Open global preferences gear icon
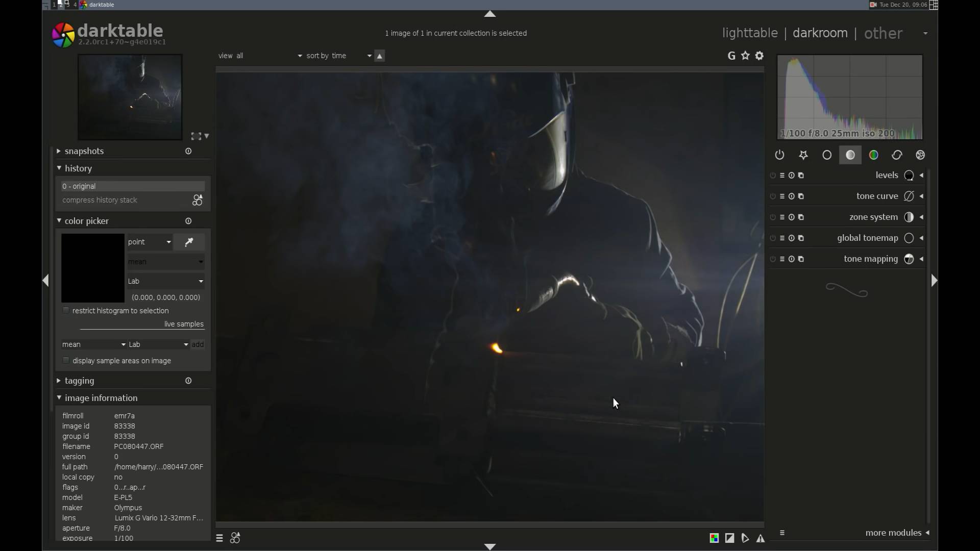Image resolution: width=980 pixels, height=551 pixels. pyautogui.click(x=759, y=56)
